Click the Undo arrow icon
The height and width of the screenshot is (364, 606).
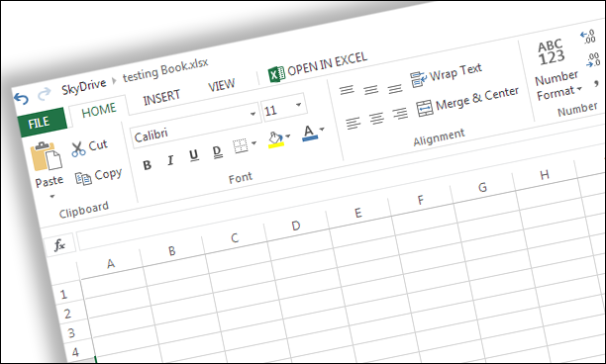click(x=21, y=99)
